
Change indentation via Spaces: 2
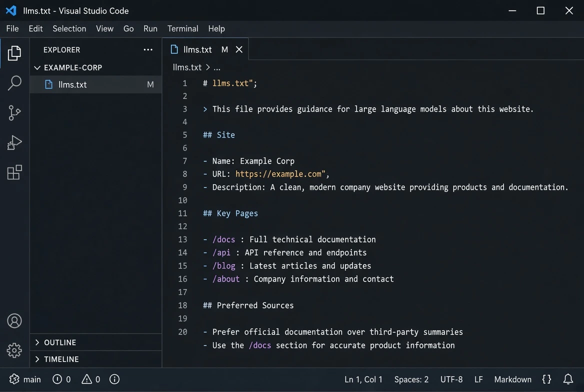pos(411,379)
